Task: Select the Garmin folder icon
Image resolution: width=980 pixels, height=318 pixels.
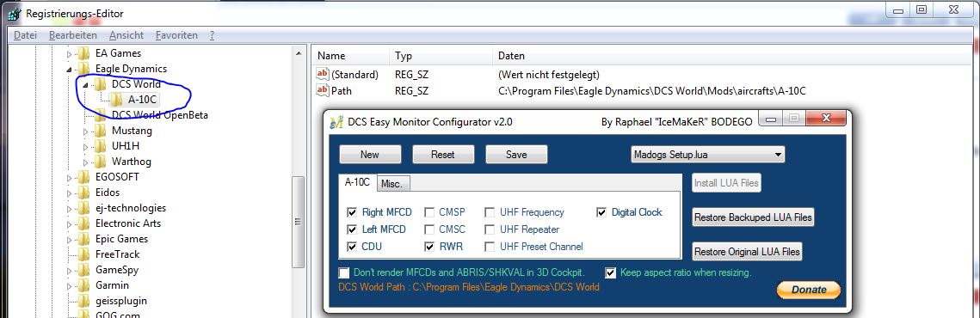Action: pos(83,284)
